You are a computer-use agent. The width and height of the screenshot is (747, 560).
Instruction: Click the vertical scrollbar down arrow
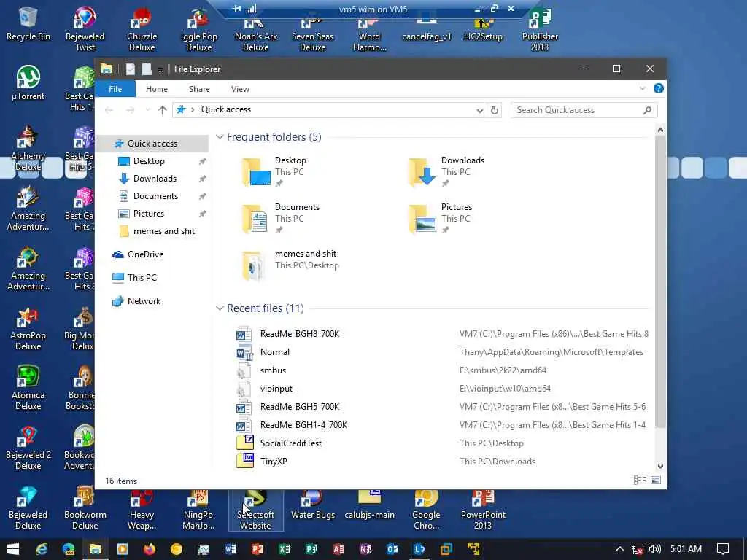pyautogui.click(x=660, y=466)
